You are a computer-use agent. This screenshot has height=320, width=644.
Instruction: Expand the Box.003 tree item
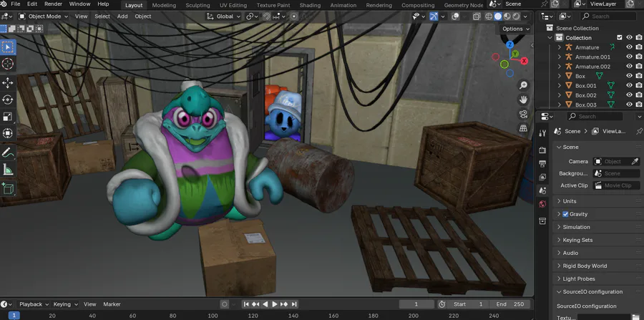tap(560, 105)
